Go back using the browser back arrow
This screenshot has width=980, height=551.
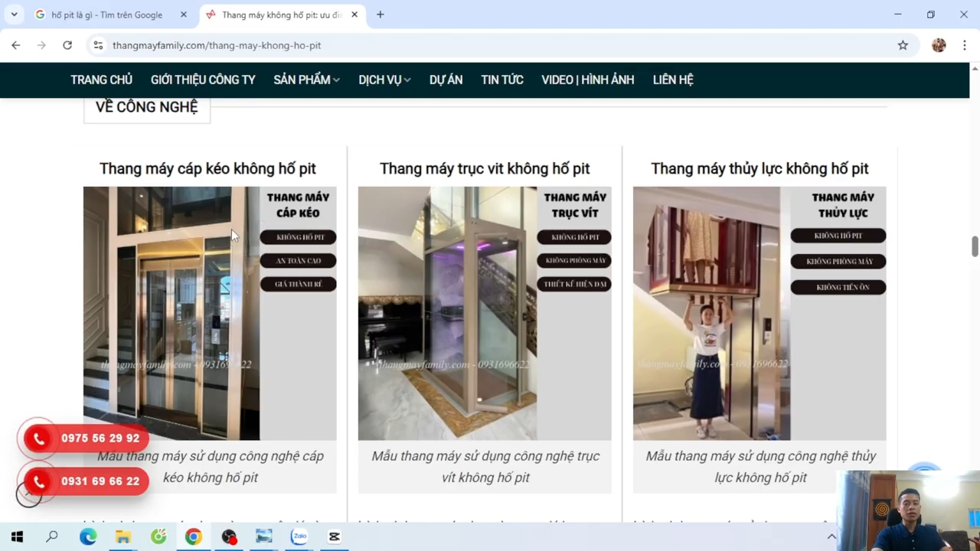pos(16,45)
